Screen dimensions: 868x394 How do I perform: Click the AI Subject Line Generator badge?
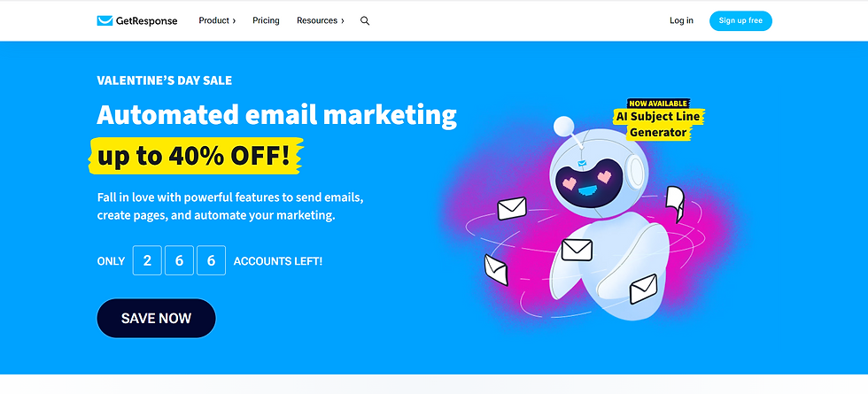coord(658,125)
